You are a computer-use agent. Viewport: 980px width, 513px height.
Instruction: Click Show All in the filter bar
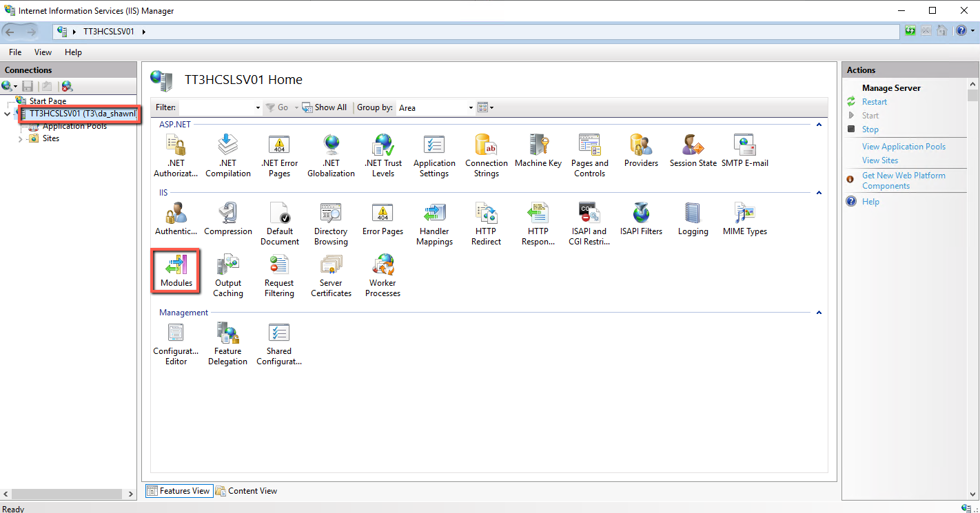click(325, 107)
